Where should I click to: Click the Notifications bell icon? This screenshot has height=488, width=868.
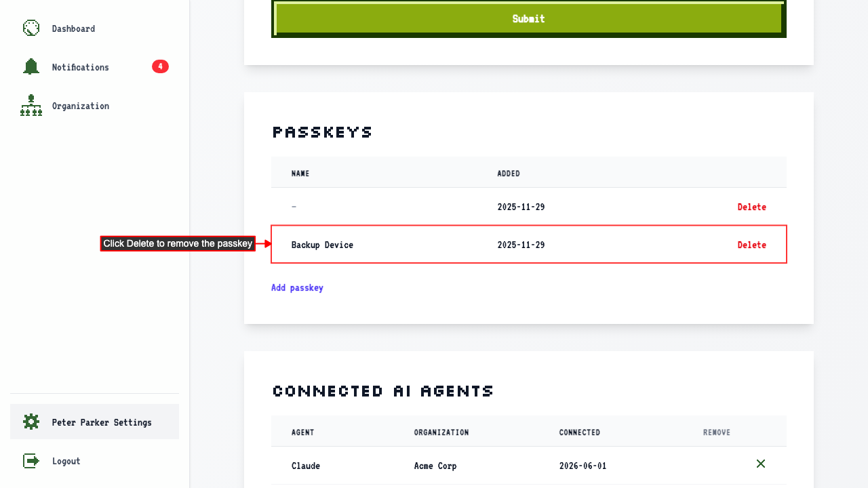pyautogui.click(x=31, y=67)
